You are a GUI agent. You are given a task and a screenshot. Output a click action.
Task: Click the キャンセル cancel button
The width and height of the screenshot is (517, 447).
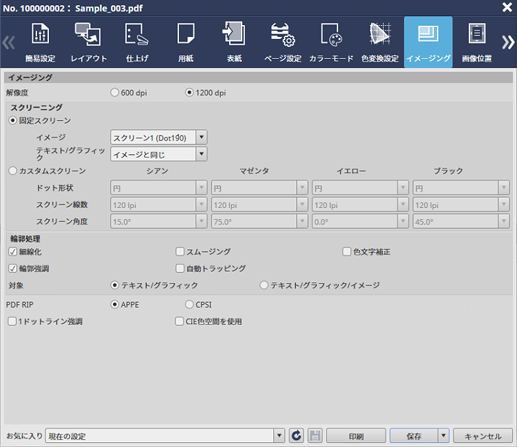click(x=483, y=436)
